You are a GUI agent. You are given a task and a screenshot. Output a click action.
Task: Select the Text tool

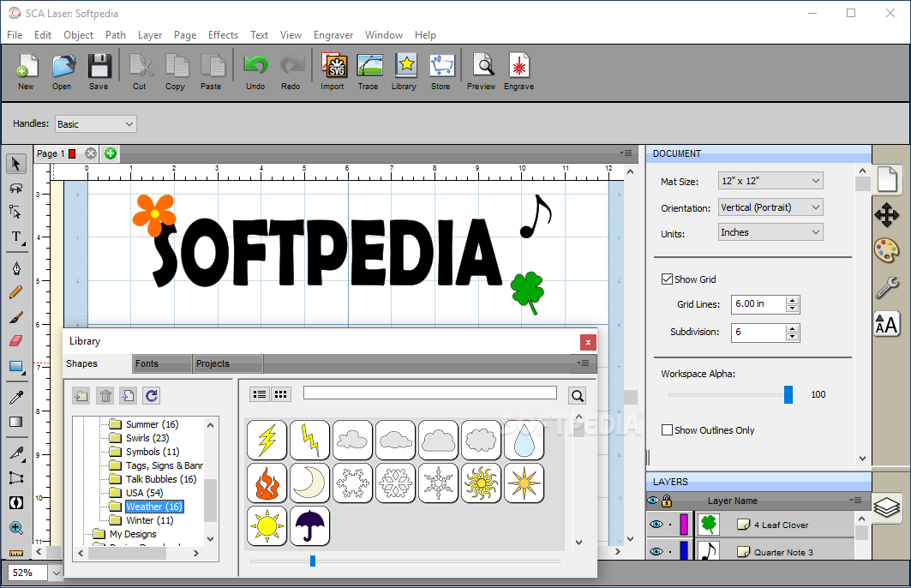coord(16,237)
